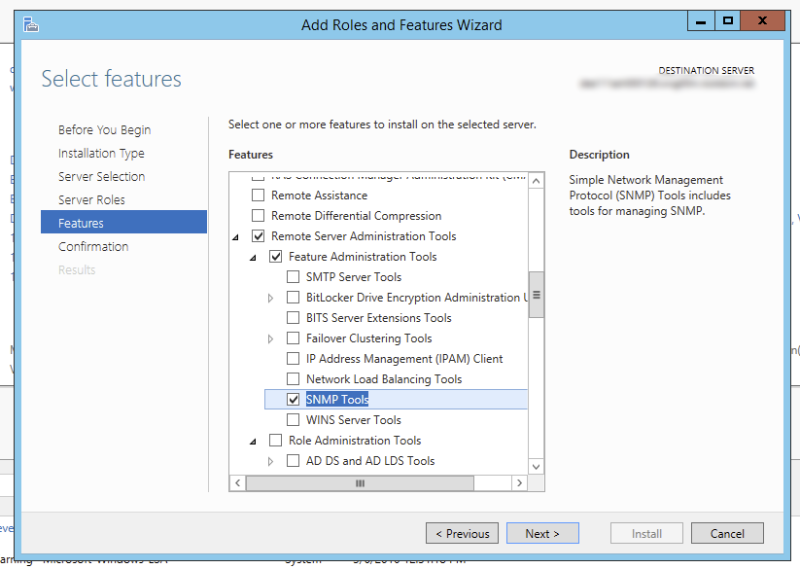Click the wizard icon in title bar
The image size is (800, 569).
coord(31,25)
